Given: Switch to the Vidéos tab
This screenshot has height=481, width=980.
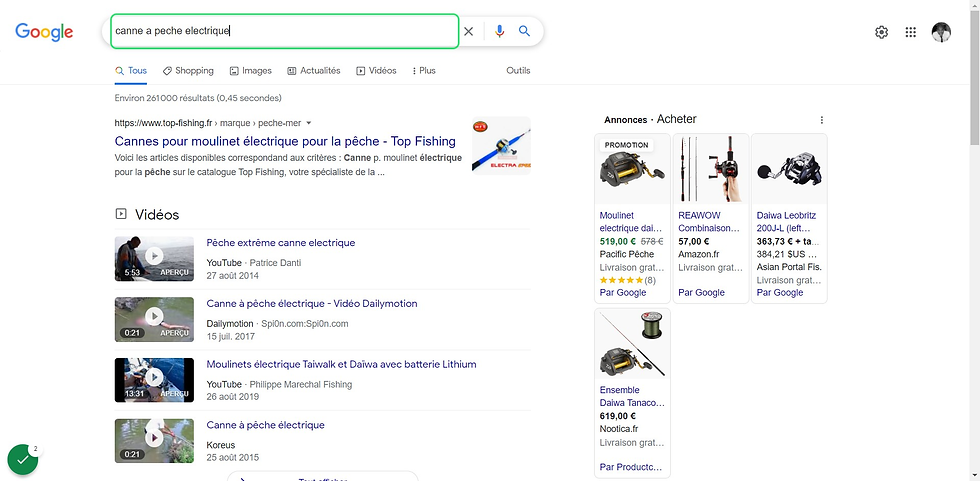Looking at the screenshot, I should coord(376,71).
